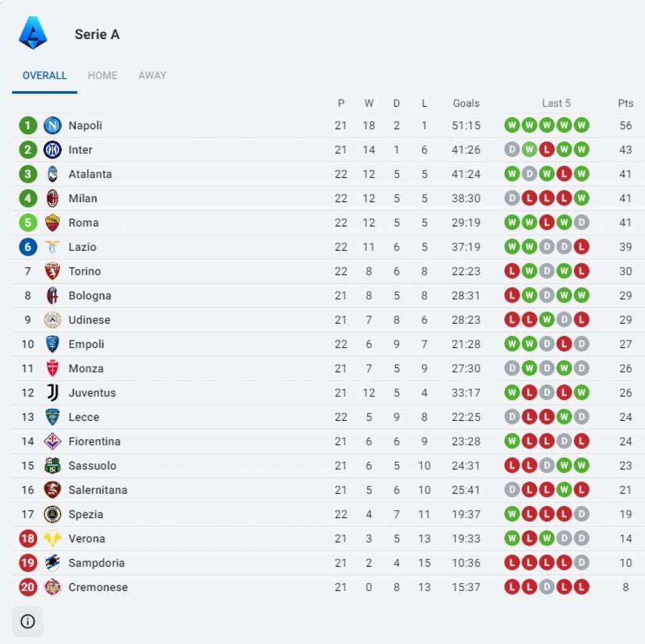Click Milan's green rank 4 badge
Screen dimensions: 645x644
[28, 198]
